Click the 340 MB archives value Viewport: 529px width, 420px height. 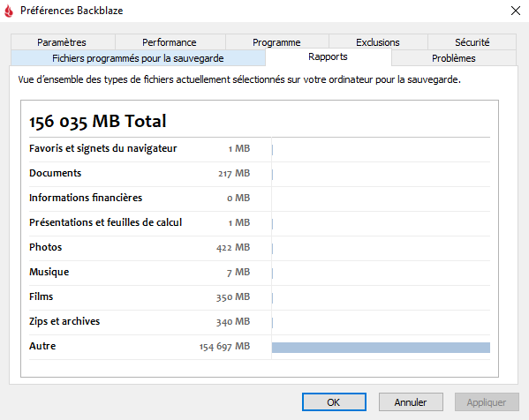click(233, 321)
